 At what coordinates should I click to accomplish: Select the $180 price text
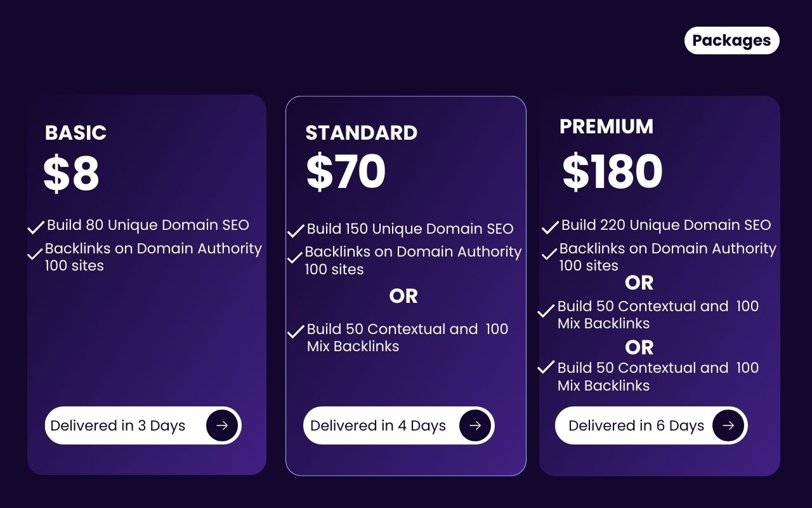click(x=612, y=172)
